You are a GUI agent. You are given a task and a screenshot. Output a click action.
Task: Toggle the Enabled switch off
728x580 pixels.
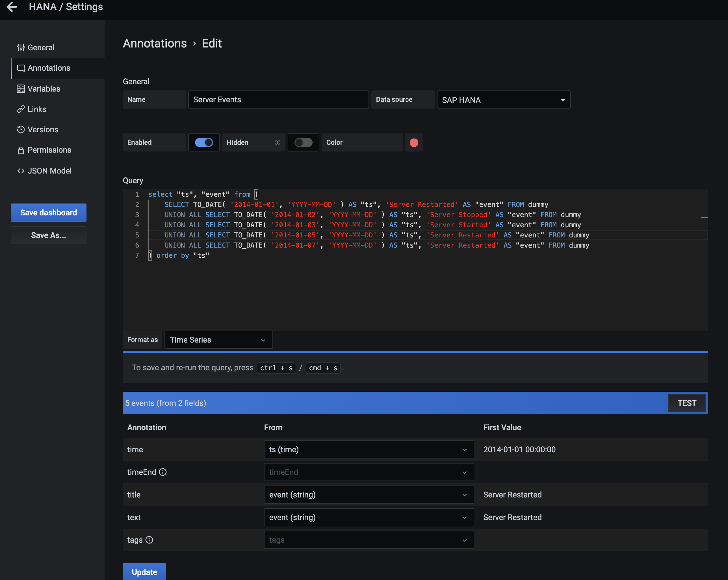tap(204, 142)
